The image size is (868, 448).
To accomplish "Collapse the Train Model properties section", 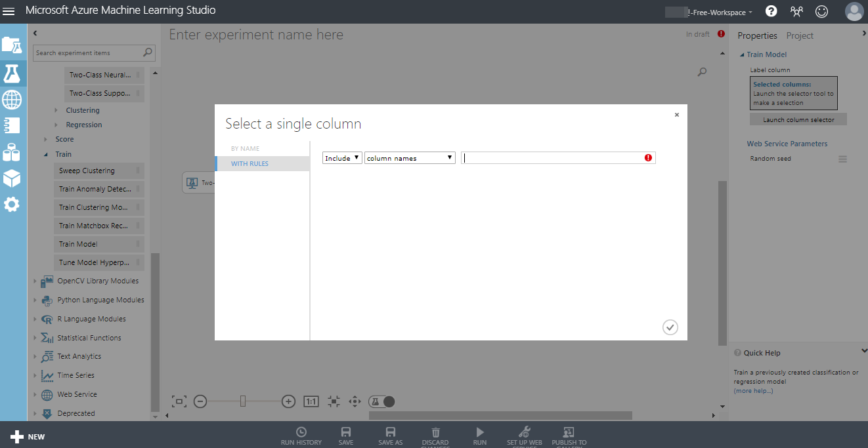I will (x=742, y=54).
